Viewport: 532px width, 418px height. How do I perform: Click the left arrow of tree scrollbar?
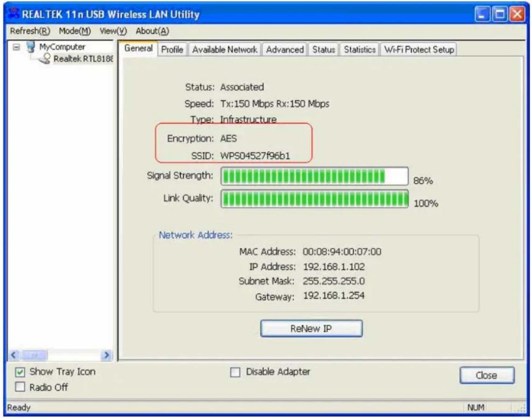tap(14, 355)
